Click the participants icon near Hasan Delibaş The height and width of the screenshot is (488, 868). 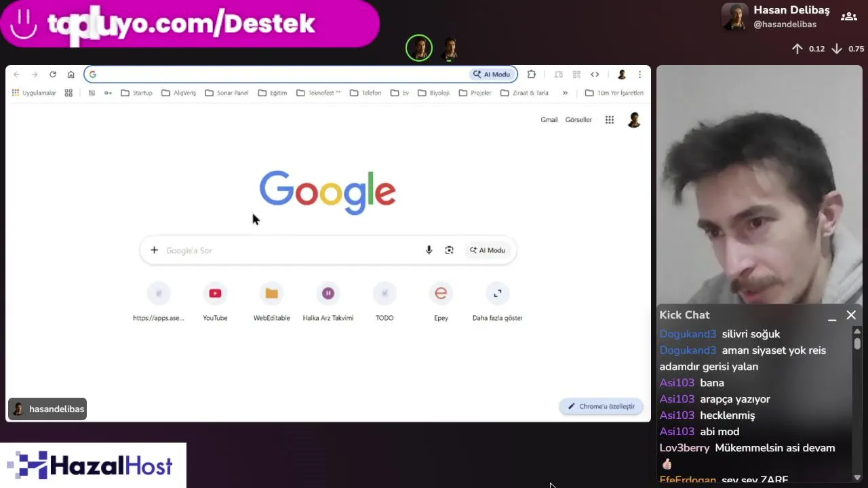tap(848, 17)
